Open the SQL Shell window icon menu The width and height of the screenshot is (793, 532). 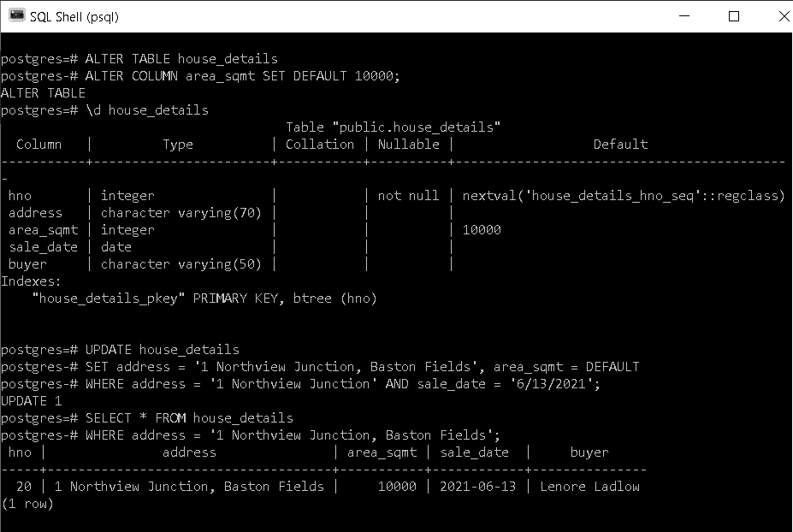17,15
